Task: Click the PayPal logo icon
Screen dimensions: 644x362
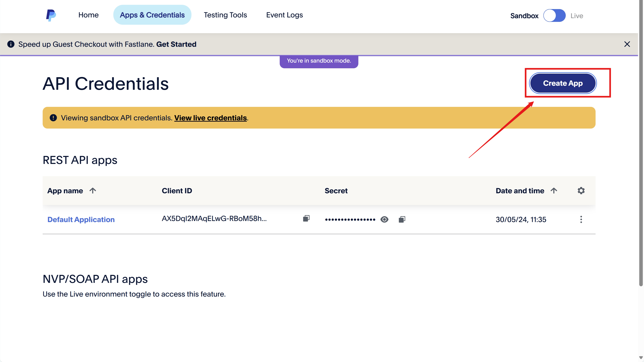Action: click(51, 15)
